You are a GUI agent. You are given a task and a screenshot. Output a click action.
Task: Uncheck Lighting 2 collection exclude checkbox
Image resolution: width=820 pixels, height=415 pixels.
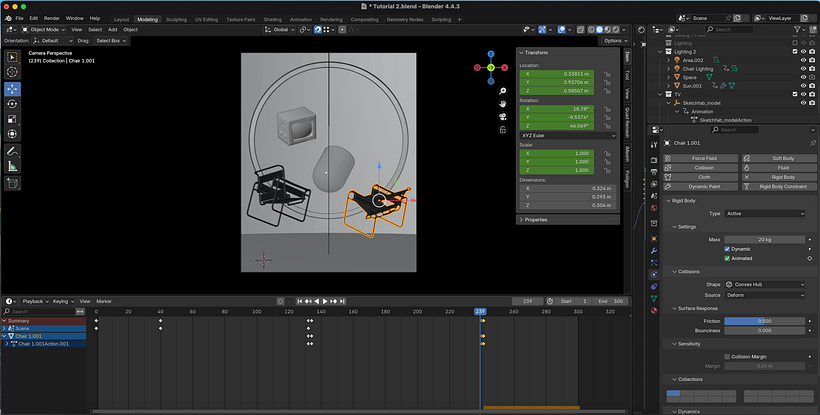(795, 52)
